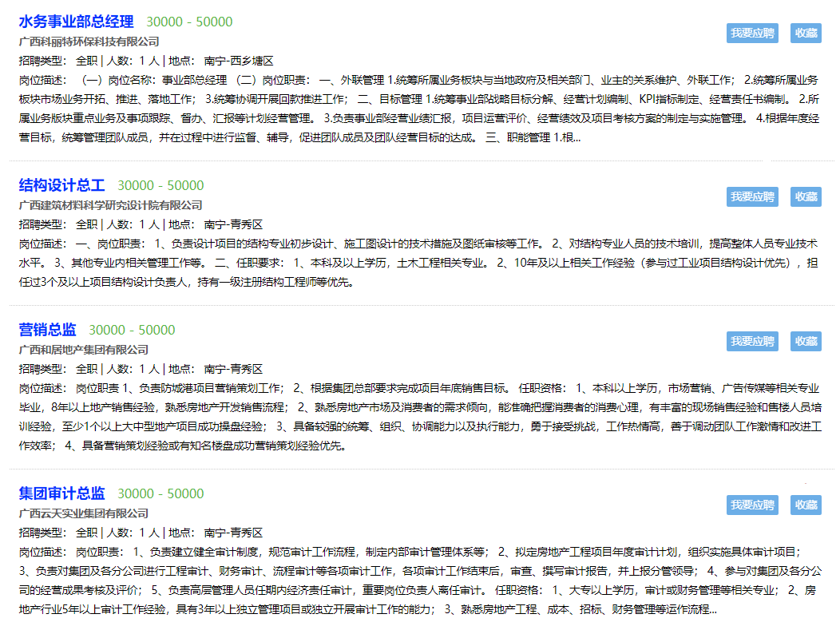Click 收藏 for the 集团审计总监 listing

(x=806, y=505)
